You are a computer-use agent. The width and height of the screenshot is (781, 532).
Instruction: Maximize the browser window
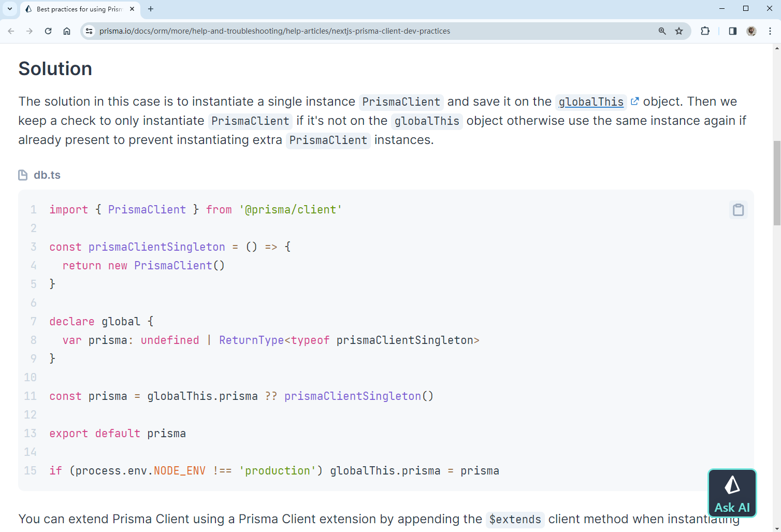[x=746, y=9]
